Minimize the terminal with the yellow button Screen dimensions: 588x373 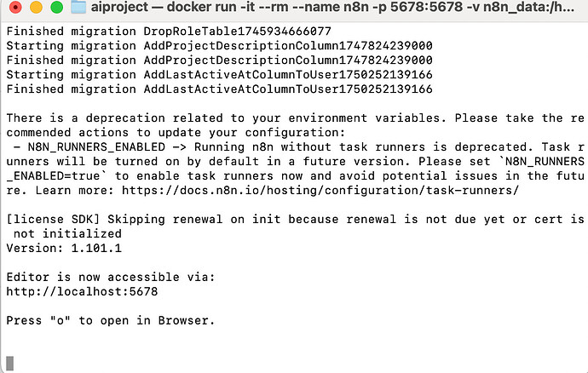(x=35, y=9)
